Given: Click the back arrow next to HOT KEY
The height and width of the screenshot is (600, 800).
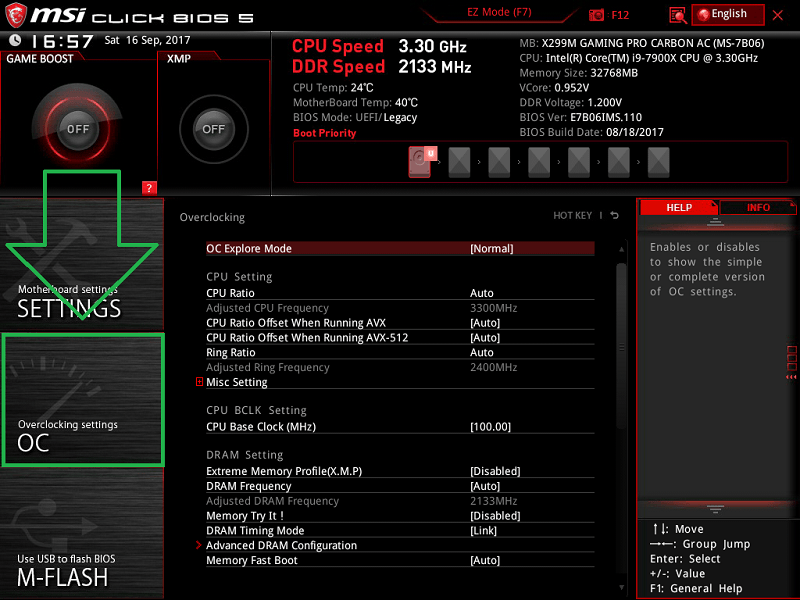Looking at the screenshot, I should pyautogui.click(x=614, y=216).
